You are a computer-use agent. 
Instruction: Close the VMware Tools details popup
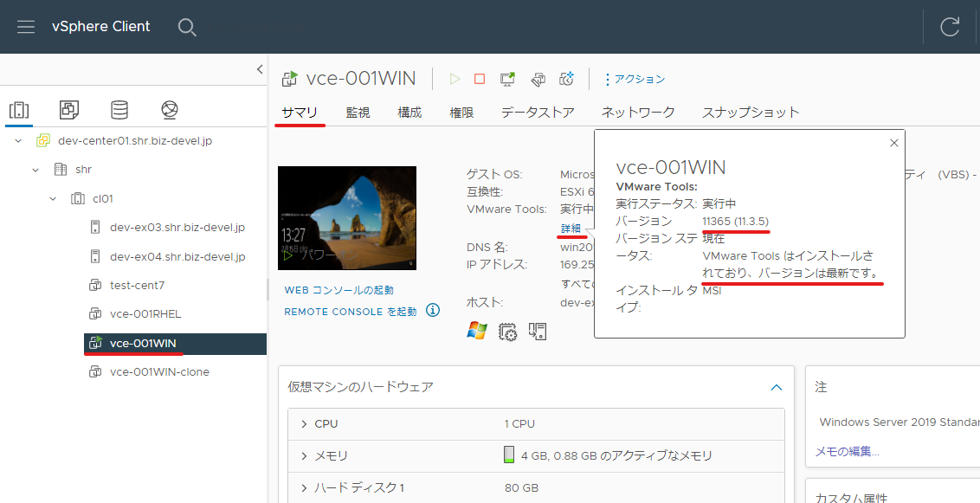coord(893,143)
